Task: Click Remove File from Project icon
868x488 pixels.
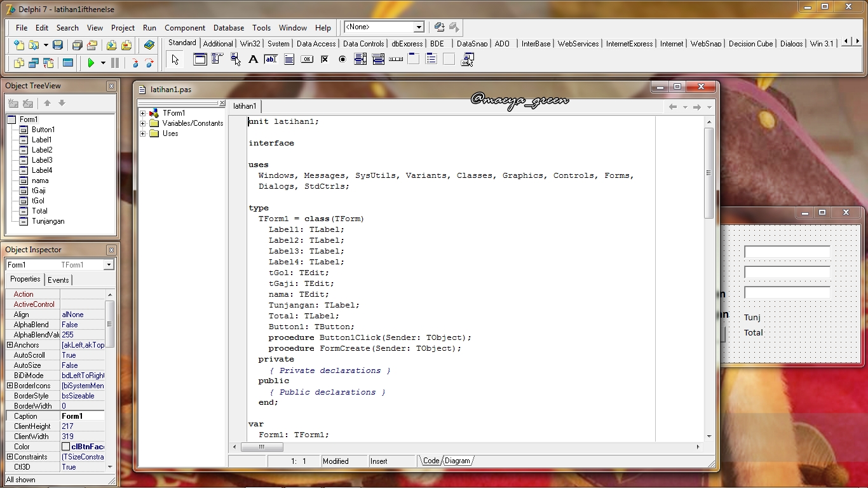Action: click(126, 45)
